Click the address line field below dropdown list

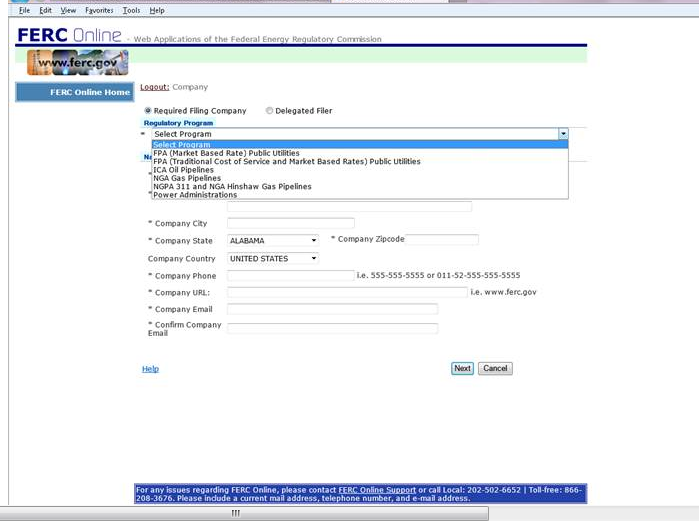click(x=350, y=206)
